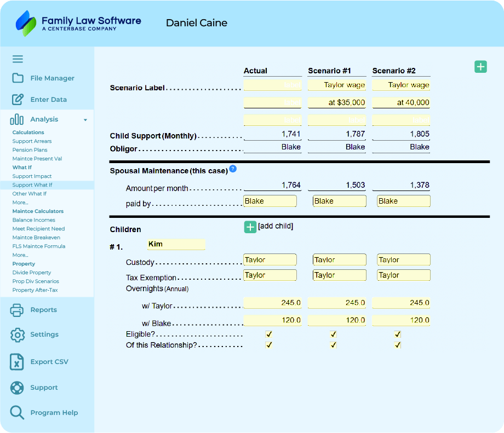Click the Export CSV file icon
This screenshot has width=504, height=433.
pyautogui.click(x=18, y=362)
